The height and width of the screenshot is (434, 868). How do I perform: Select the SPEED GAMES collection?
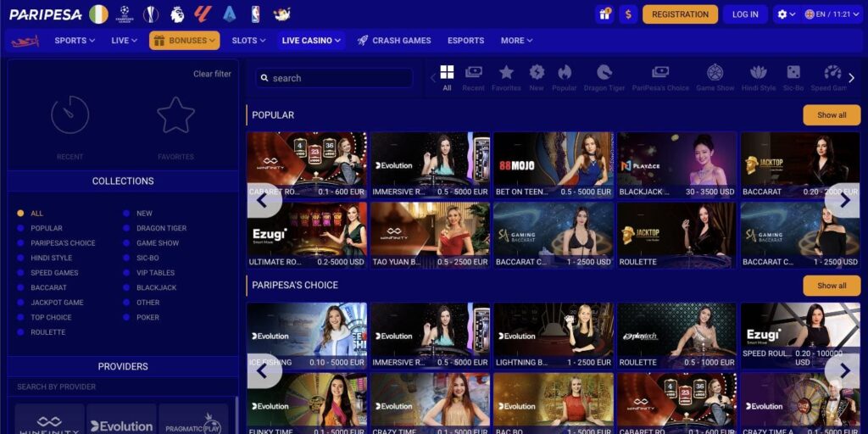[47, 273]
